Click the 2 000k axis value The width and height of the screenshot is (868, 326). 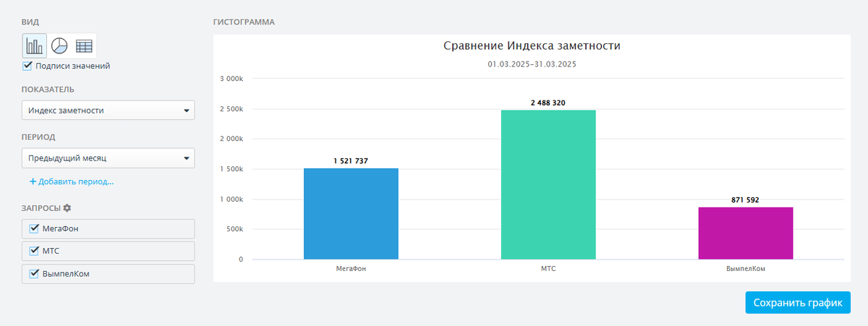click(231, 139)
